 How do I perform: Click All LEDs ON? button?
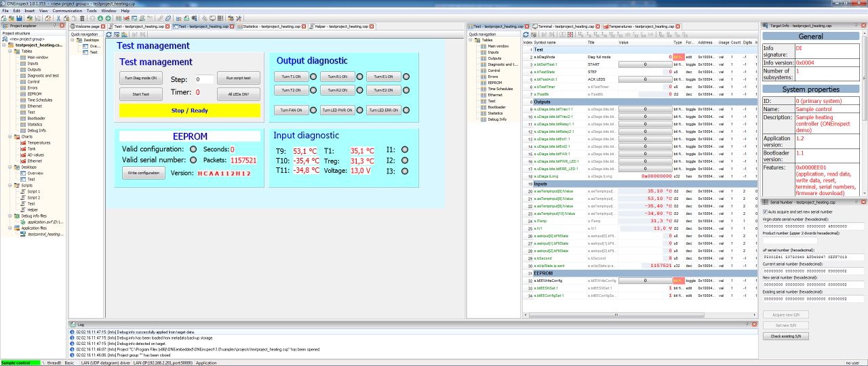pyautogui.click(x=239, y=94)
